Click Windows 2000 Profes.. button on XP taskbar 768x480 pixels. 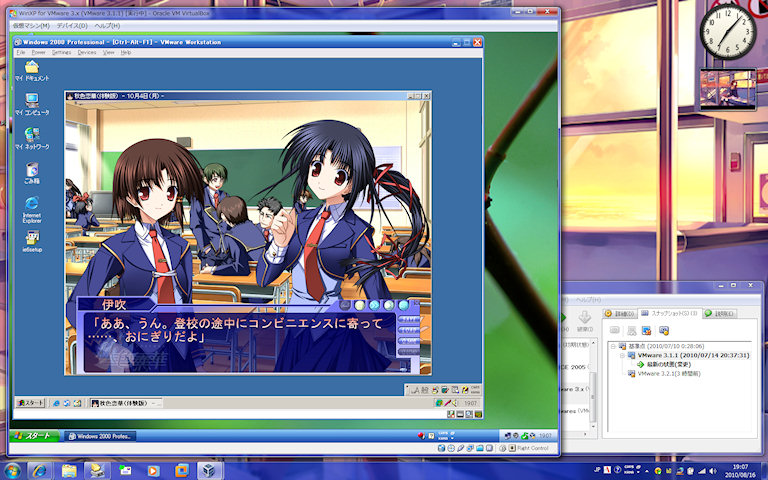100,436
